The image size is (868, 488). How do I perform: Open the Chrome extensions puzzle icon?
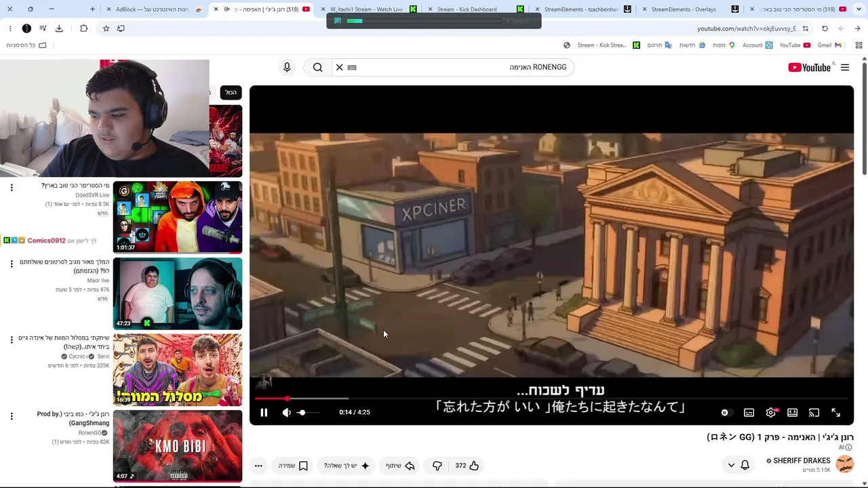coord(83,28)
